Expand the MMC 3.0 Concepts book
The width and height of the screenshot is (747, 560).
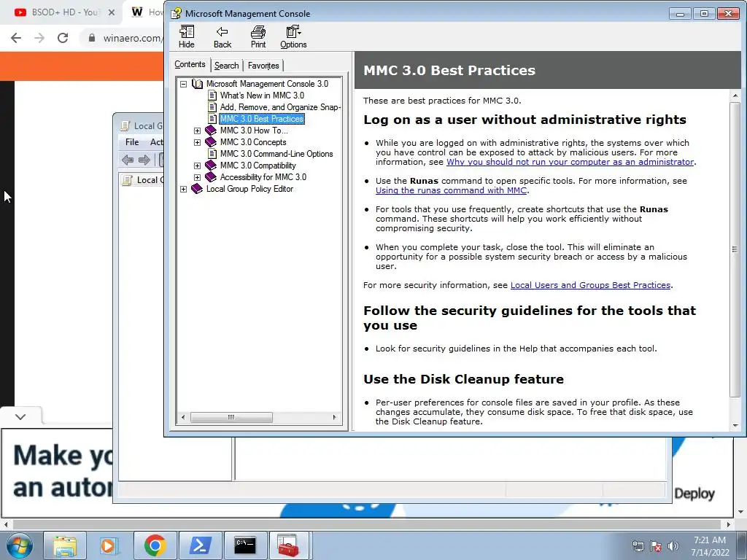[197, 142]
